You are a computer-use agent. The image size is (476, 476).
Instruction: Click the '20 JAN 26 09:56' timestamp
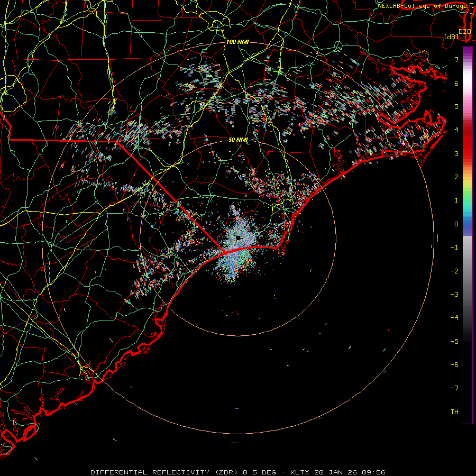coord(350,472)
